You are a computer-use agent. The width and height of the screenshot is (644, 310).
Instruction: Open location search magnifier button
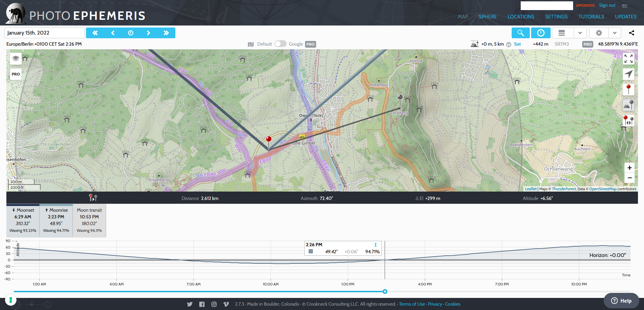pos(520,33)
